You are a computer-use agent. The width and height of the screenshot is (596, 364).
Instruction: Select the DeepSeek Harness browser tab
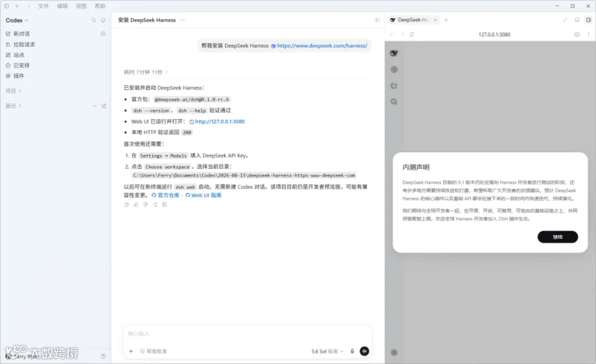pyautogui.click(x=413, y=20)
